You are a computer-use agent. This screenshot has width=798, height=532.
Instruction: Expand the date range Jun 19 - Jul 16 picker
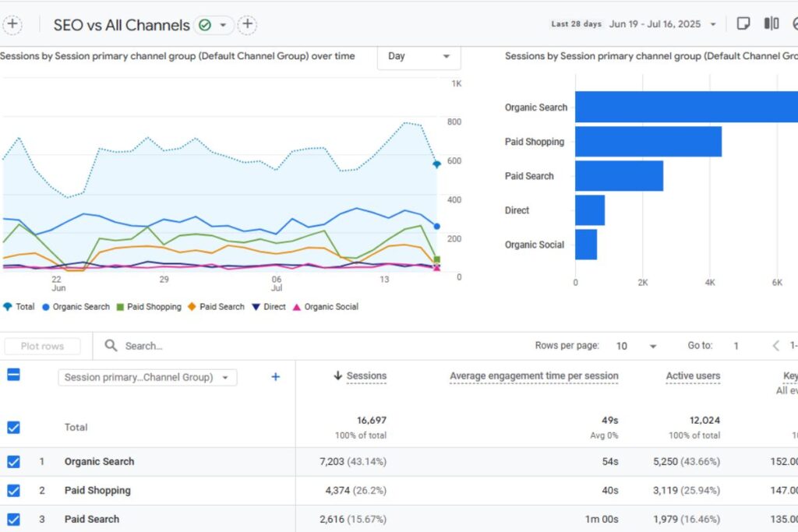coord(662,24)
